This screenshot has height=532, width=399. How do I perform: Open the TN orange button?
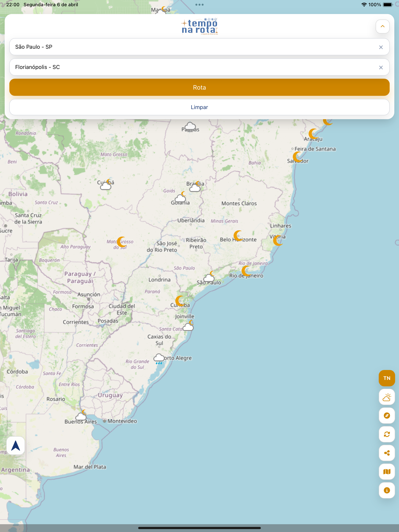[x=387, y=378]
